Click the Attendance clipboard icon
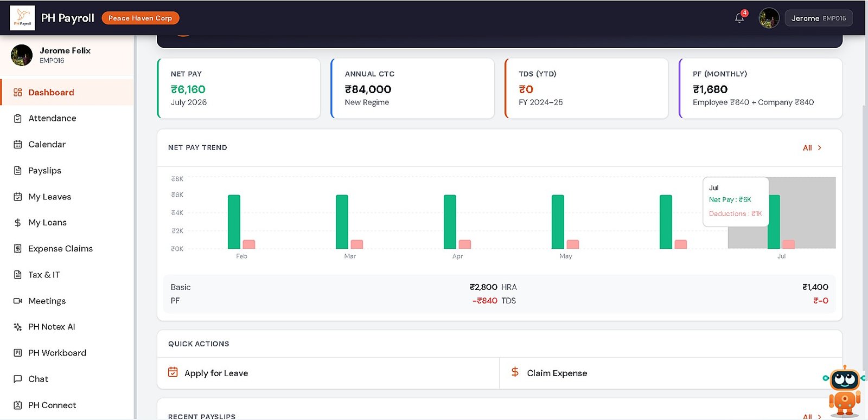868x420 pixels. [18, 118]
